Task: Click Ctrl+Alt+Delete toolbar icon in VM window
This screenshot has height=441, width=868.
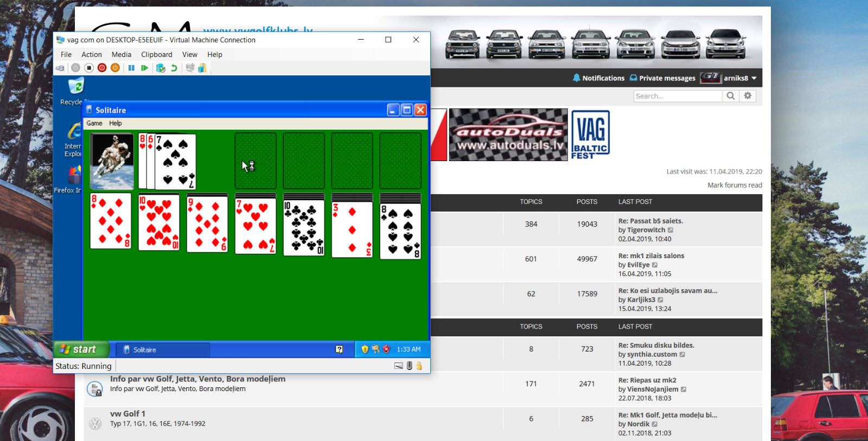Action: point(60,68)
